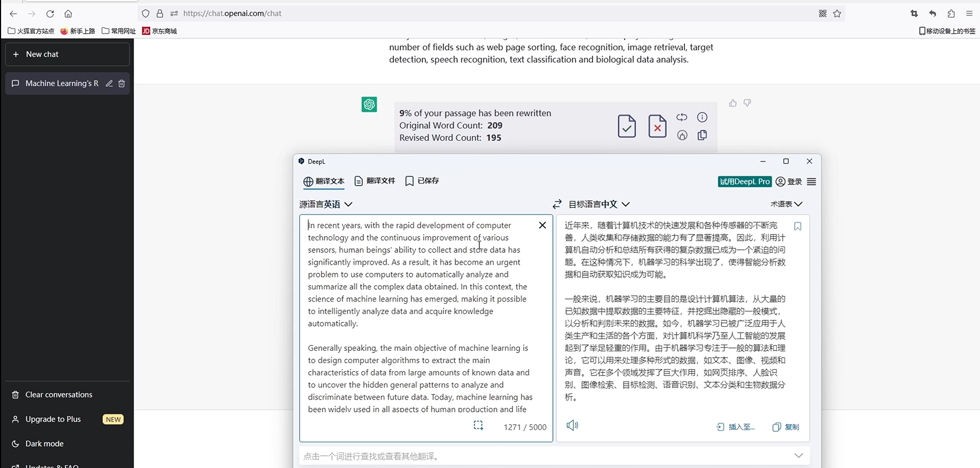
Task: Clear the English source text with X
Action: [542, 225]
